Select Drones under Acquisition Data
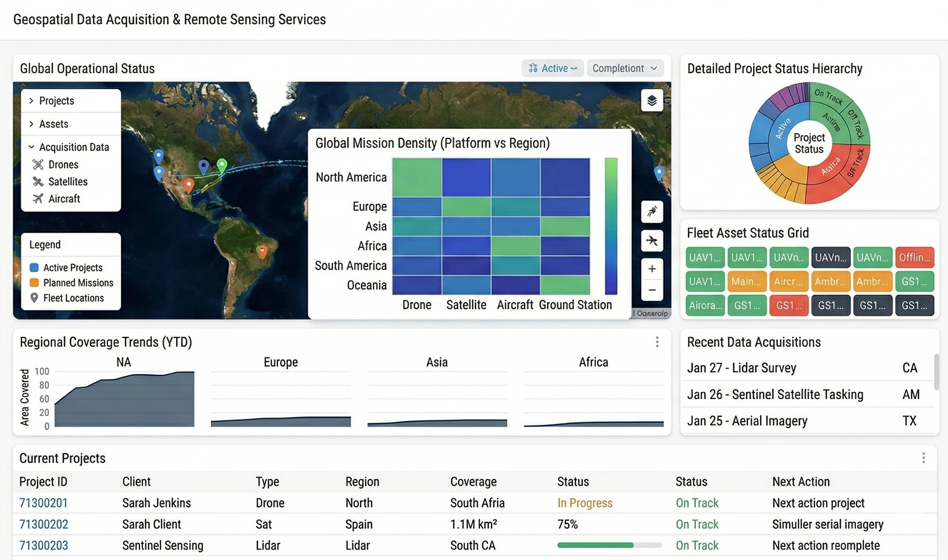The width and height of the screenshot is (948, 560). click(x=63, y=165)
